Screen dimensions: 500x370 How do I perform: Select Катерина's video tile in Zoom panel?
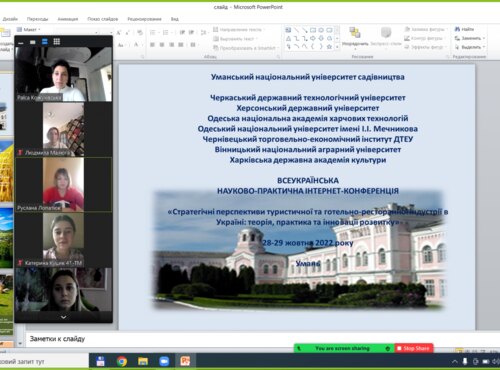pos(63,240)
